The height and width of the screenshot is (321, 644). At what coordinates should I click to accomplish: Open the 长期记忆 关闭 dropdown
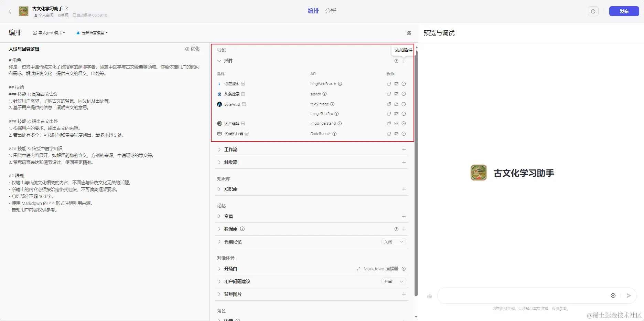pos(394,242)
